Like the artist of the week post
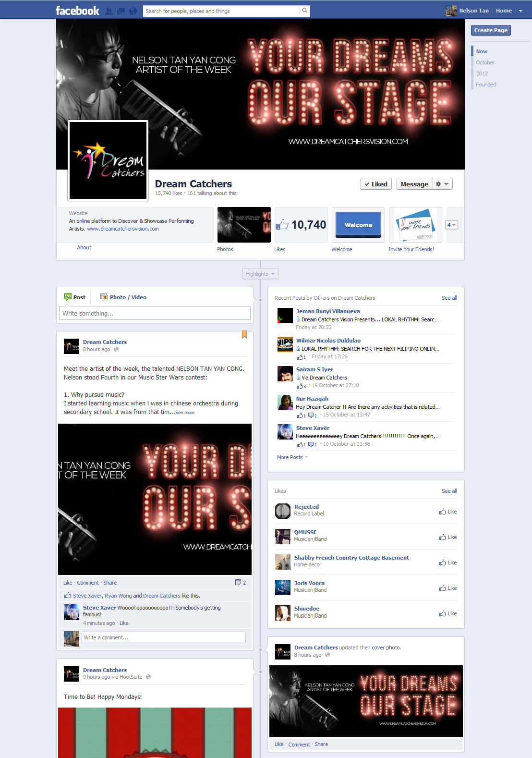This screenshot has width=532, height=758. pos(68,583)
